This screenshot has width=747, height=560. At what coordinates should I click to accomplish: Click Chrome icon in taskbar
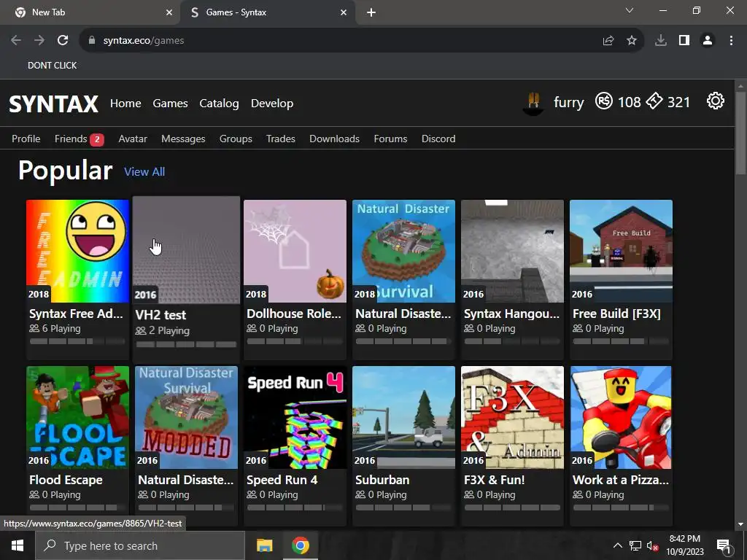[x=300, y=545]
